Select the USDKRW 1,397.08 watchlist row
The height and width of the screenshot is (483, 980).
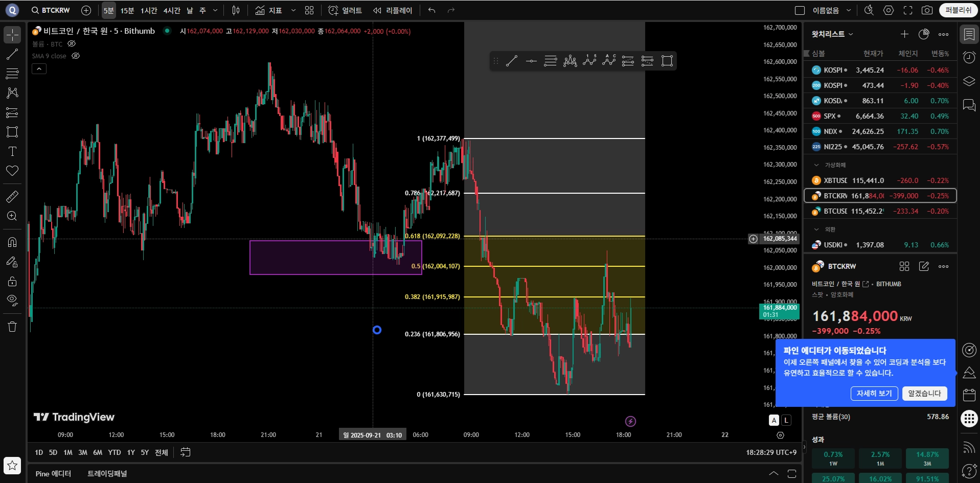click(x=880, y=245)
